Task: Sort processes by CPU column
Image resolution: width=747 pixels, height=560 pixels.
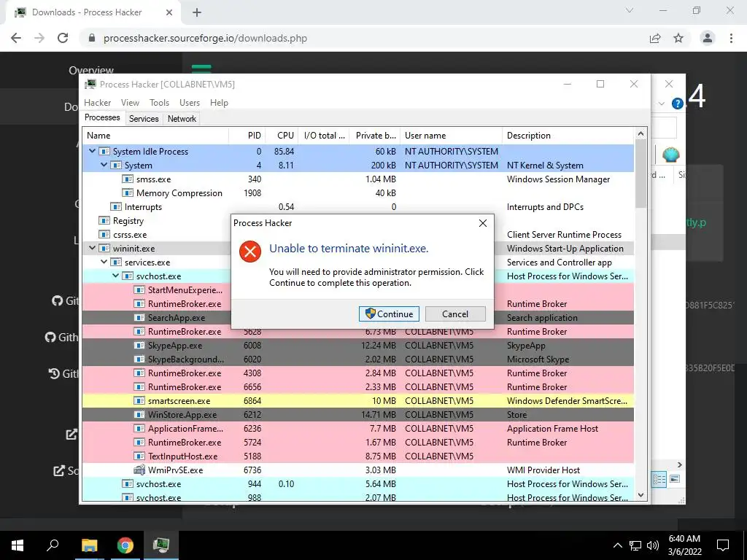Action: point(282,135)
